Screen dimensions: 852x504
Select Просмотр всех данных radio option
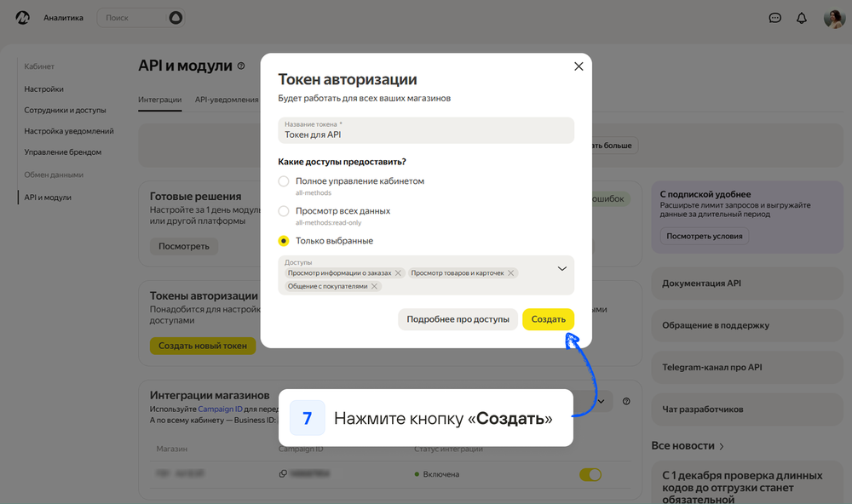click(284, 211)
